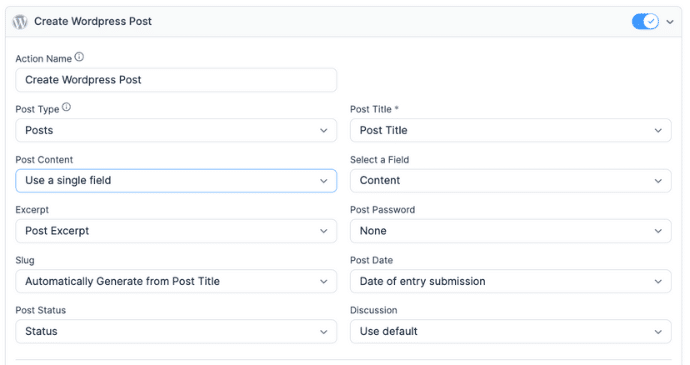Viewport: 690px width, 365px height.
Task: Click the 'Slug' label
Action: [x=25, y=260]
